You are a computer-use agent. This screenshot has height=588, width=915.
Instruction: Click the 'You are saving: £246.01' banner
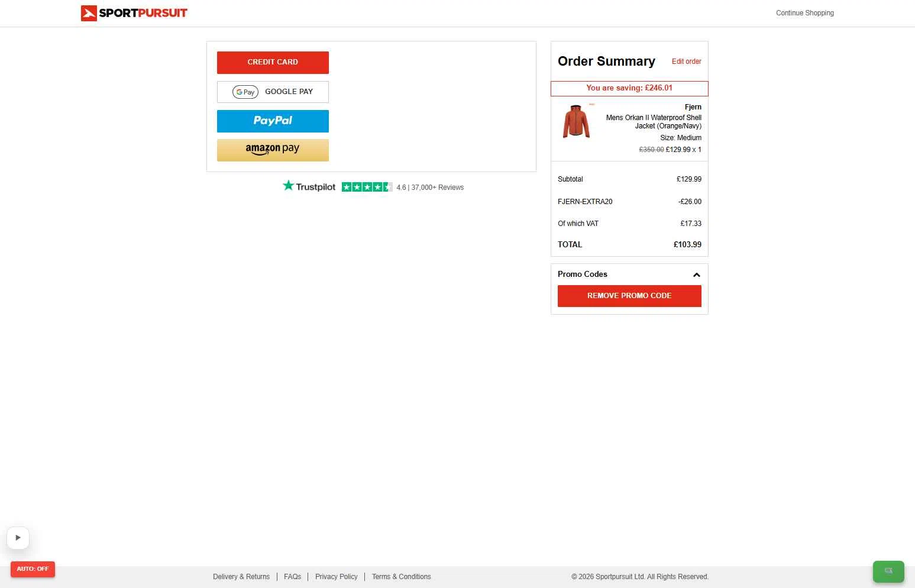(x=629, y=88)
